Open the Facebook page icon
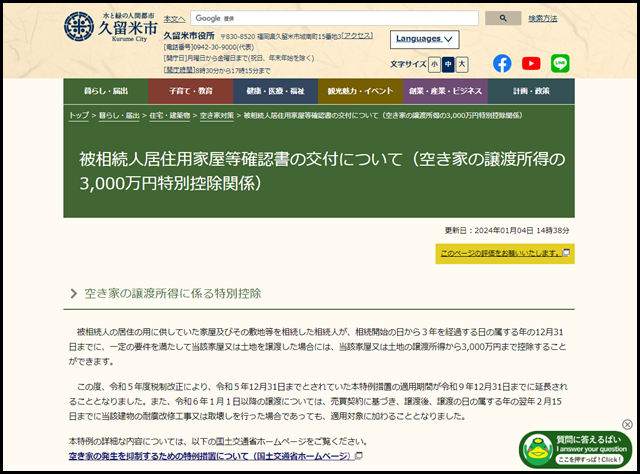The width and height of the screenshot is (640, 474). 502,64
